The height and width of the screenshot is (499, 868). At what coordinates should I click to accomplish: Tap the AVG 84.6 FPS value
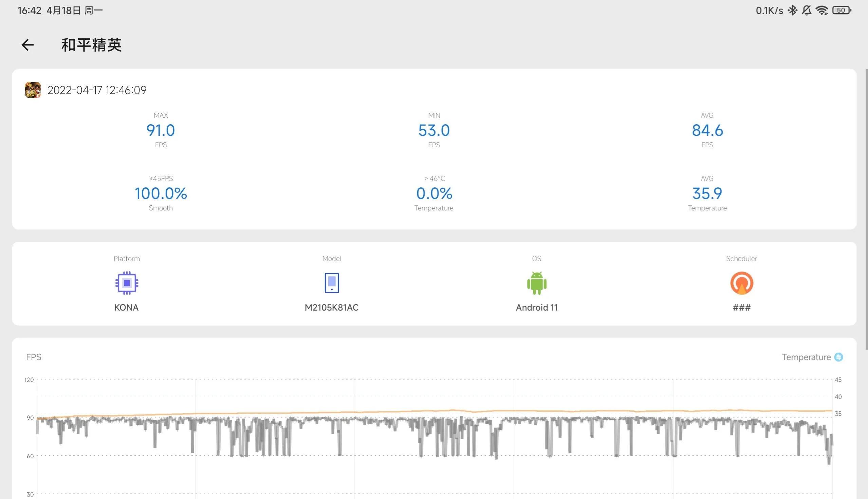707,131
